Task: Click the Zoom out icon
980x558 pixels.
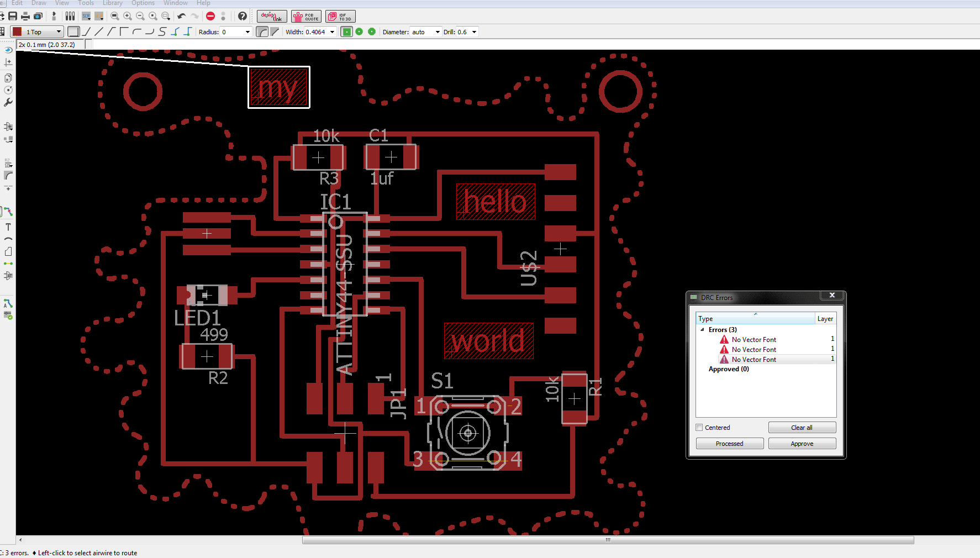Action: [140, 16]
